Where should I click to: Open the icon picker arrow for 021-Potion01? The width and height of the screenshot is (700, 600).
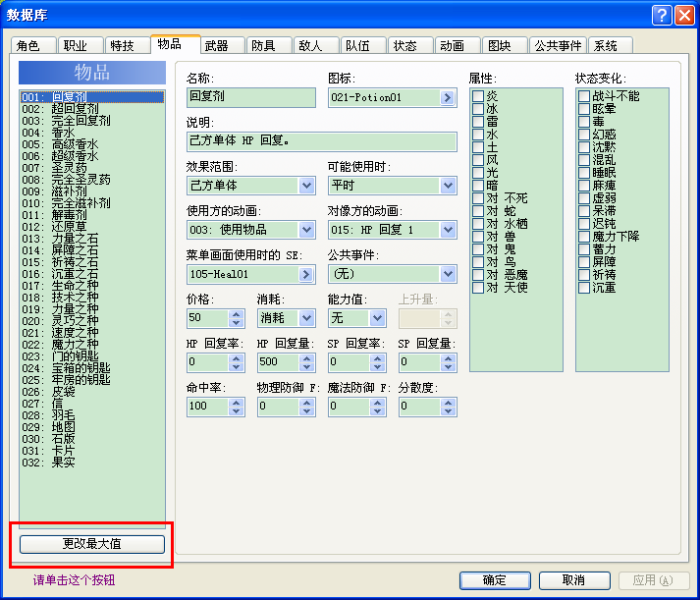[x=448, y=97]
